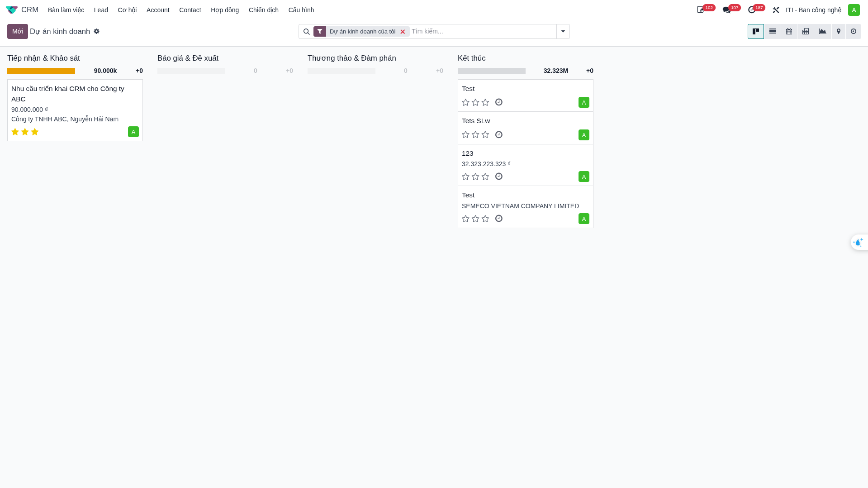Image resolution: width=868 pixels, height=488 pixels.
Task: Click orange progress bar in Tiếp nhận column
Action: point(41,71)
